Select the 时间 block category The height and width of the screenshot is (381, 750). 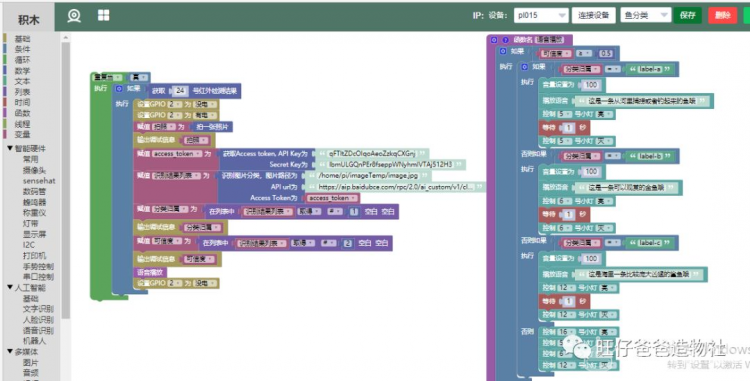tap(22, 102)
